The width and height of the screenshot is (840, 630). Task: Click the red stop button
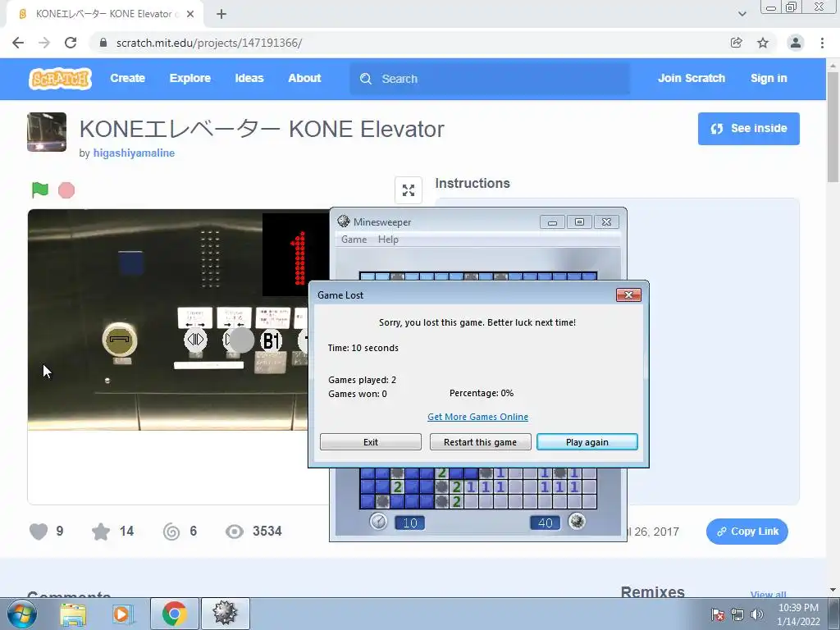pos(66,190)
